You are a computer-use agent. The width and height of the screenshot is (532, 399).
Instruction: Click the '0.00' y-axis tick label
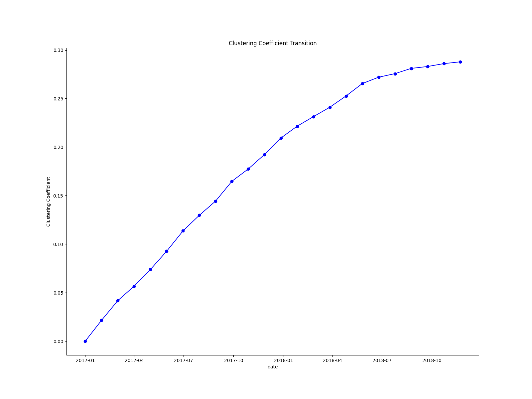coord(58,341)
